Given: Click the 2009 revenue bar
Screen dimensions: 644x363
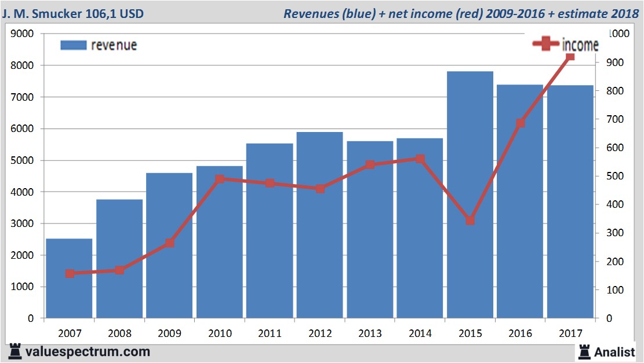Looking at the screenshot, I should 169,245.
